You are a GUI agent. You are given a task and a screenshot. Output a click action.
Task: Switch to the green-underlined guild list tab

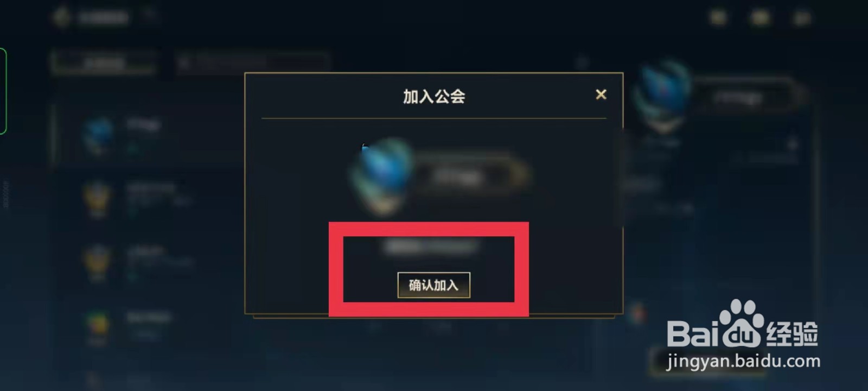[x=103, y=63]
